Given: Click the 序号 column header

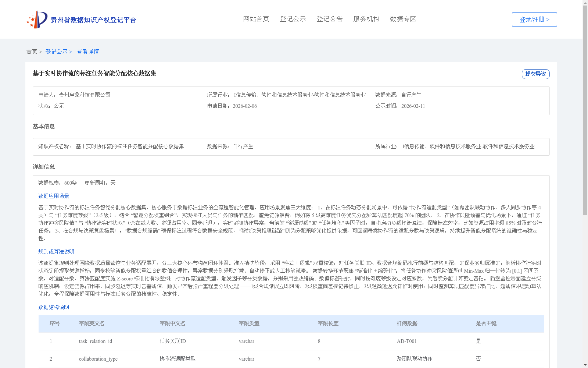Looking at the screenshot, I should point(54,323).
